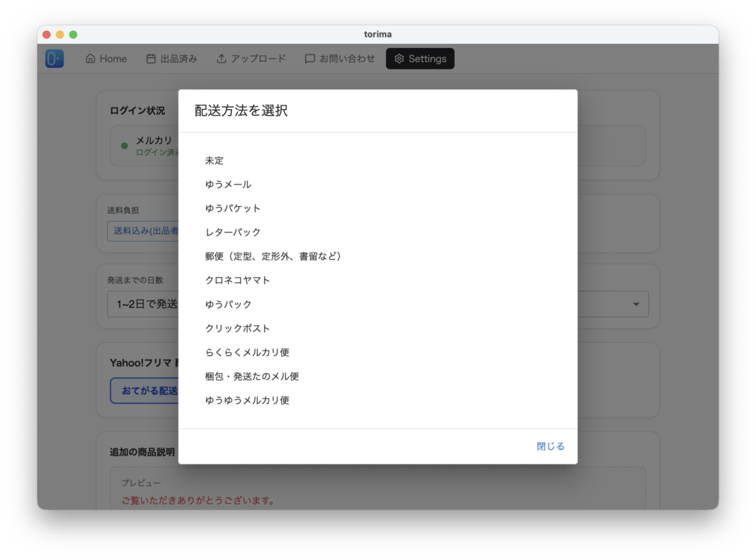
Task: Choose ゆうメール as shipping method
Action: pyautogui.click(x=228, y=185)
